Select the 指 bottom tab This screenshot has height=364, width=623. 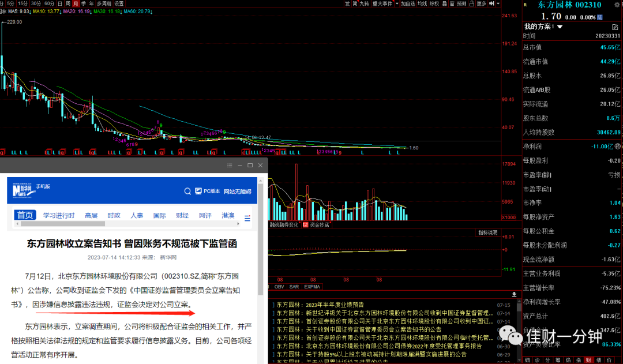point(578,360)
